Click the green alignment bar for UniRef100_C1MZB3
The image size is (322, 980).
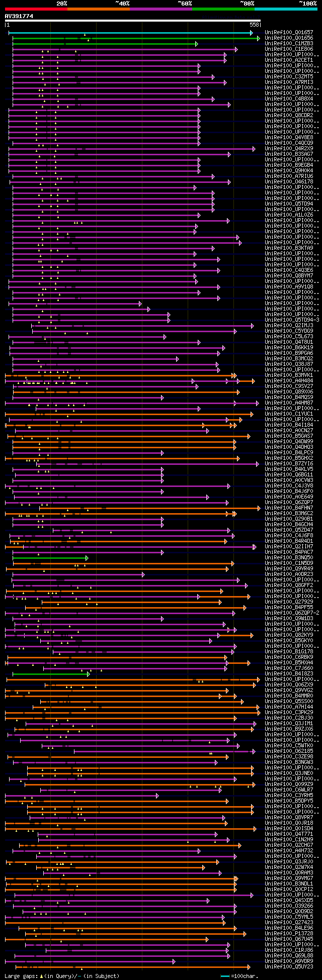pyautogui.click(x=105, y=44)
